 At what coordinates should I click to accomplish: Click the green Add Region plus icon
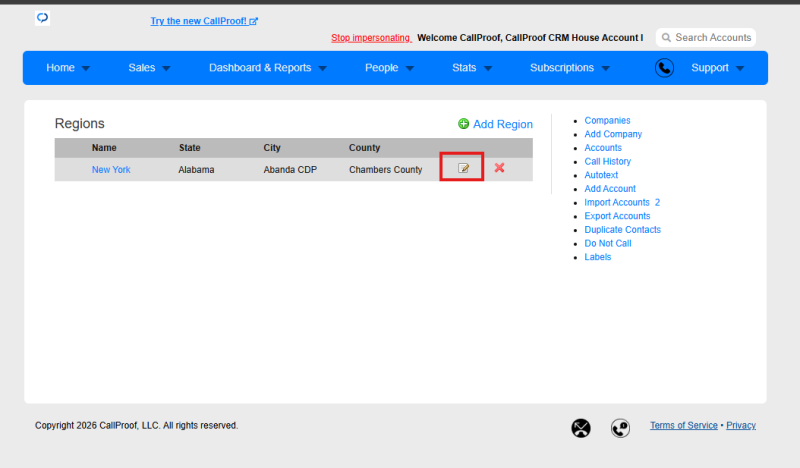pos(463,124)
